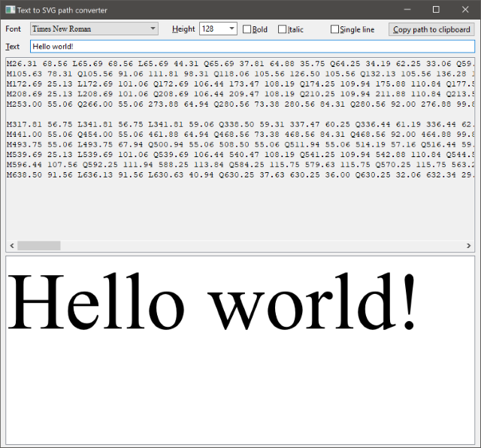Click the horizontal scrollbar thumb

[39, 246]
